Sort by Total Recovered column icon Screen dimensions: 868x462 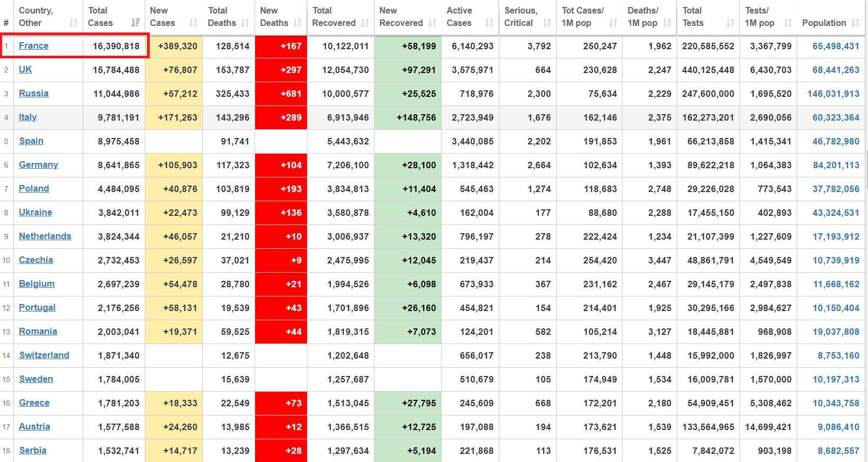(365, 23)
